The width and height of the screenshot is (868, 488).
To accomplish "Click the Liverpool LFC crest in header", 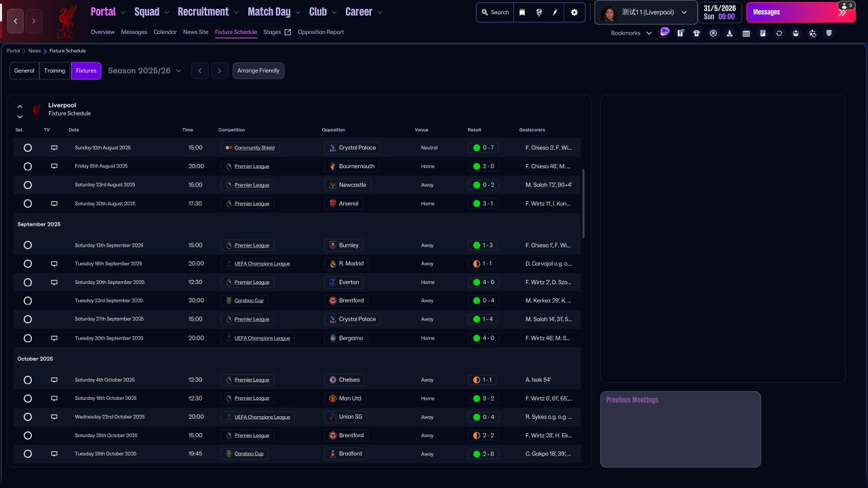I will [66, 20].
